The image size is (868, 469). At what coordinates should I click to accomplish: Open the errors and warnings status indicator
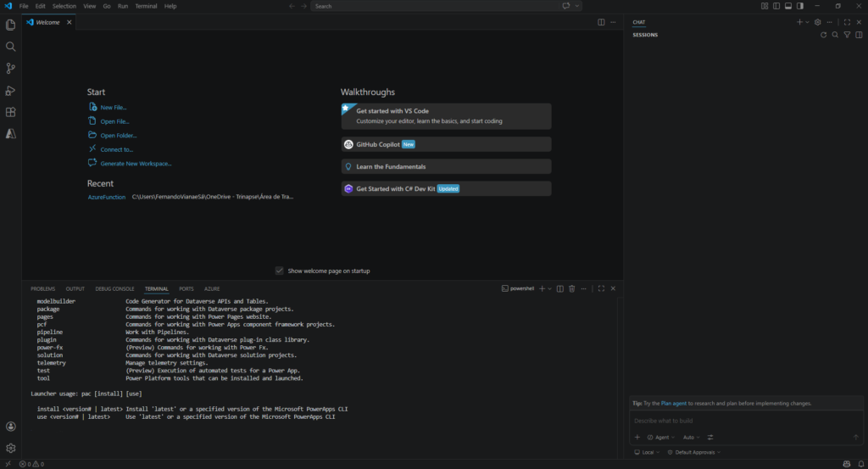[x=31, y=464]
